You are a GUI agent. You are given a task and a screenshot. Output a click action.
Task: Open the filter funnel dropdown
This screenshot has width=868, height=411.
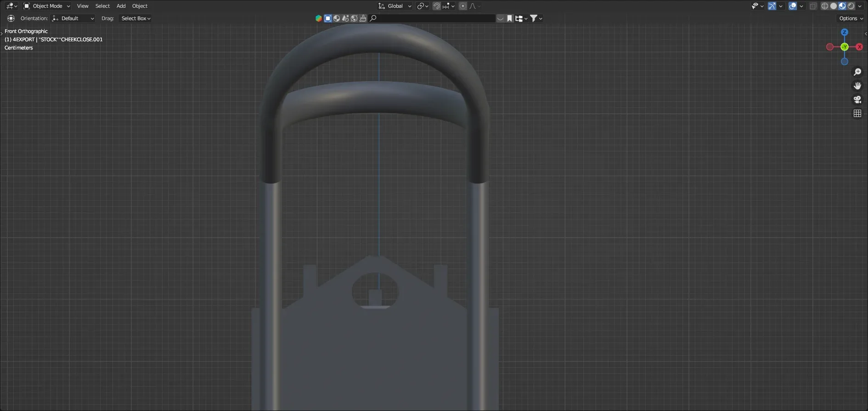[x=536, y=18]
